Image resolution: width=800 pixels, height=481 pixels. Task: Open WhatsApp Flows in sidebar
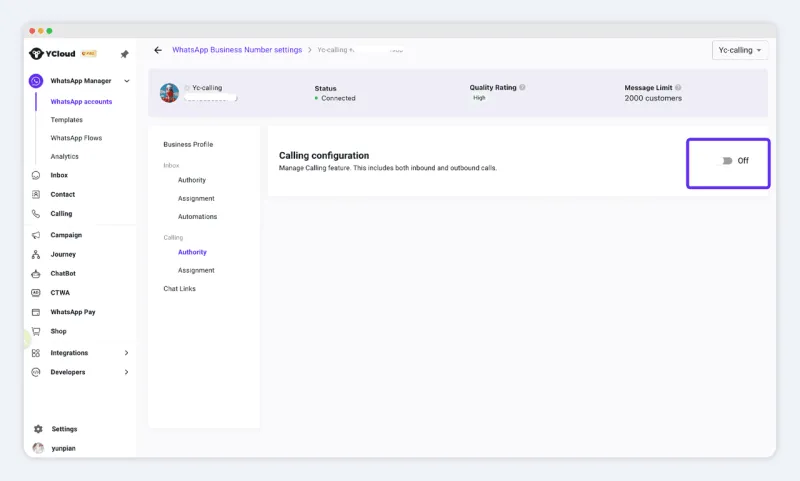[76, 138]
